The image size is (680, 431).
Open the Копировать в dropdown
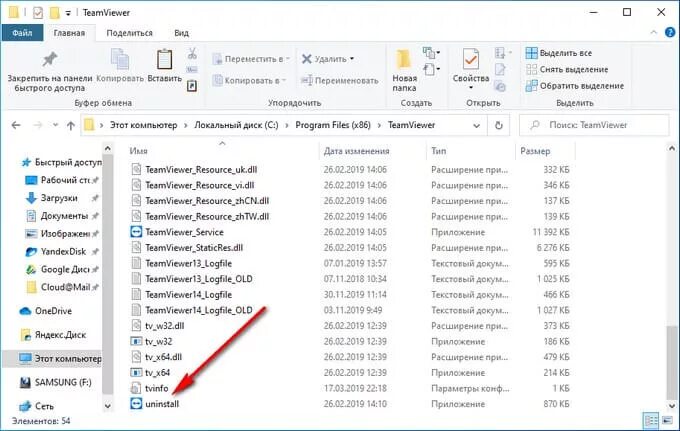click(249, 81)
